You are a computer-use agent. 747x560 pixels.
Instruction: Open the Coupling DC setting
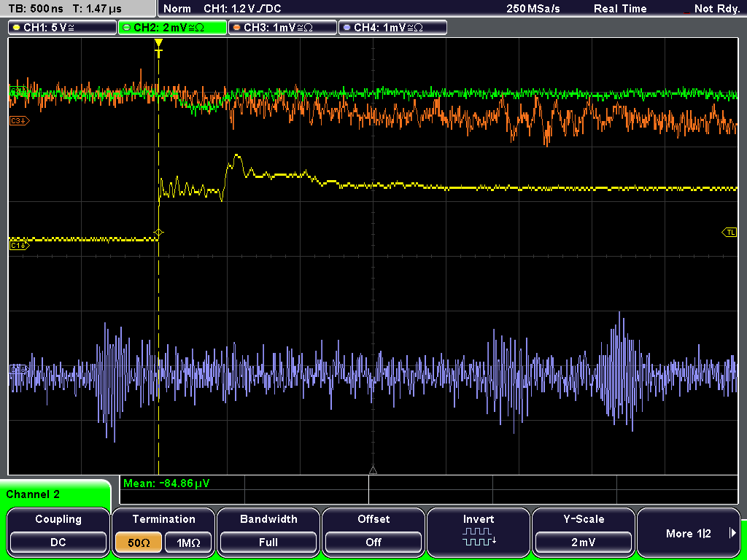[58, 542]
